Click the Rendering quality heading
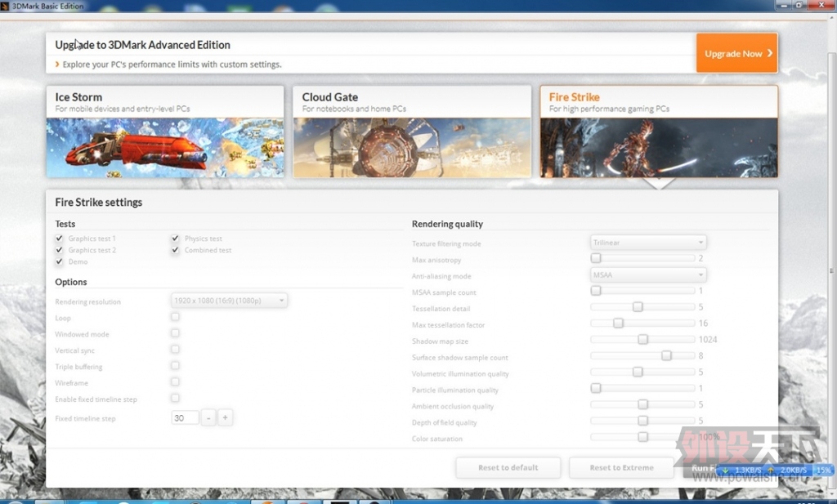 pyautogui.click(x=447, y=224)
